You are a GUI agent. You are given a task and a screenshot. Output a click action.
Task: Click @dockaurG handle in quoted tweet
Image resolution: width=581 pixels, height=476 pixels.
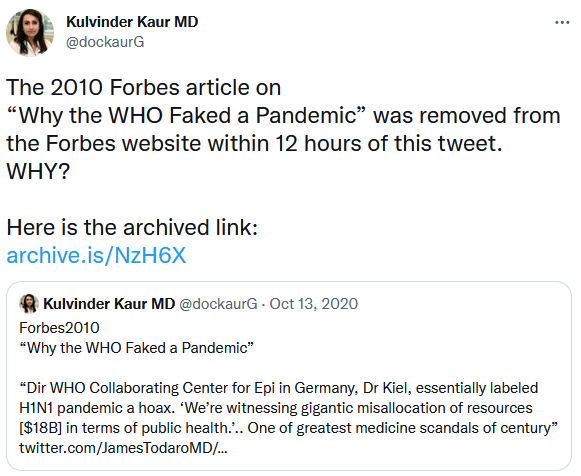(218, 304)
